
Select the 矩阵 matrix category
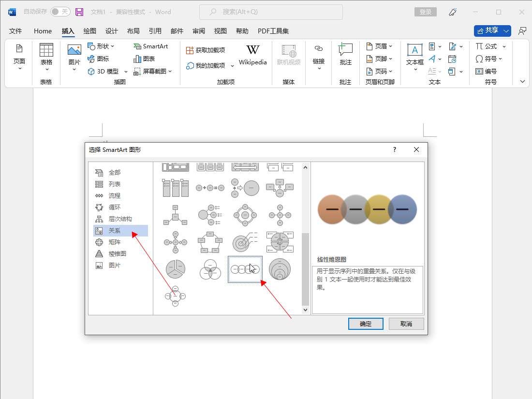(x=121, y=242)
